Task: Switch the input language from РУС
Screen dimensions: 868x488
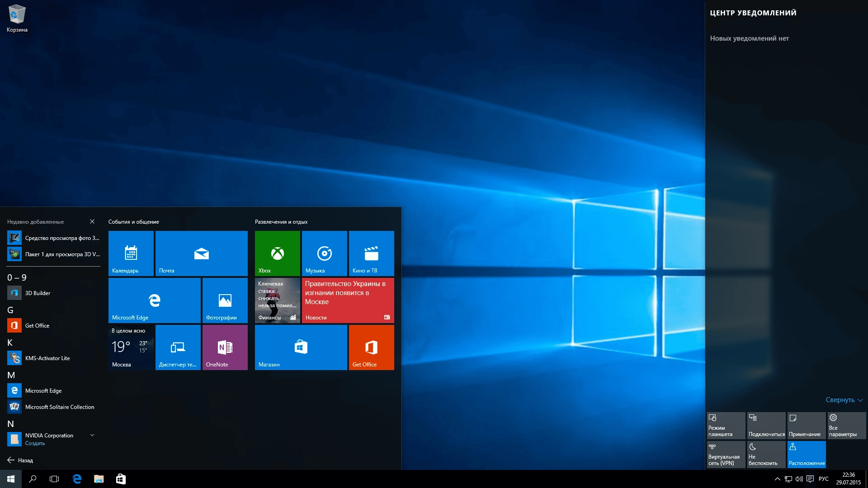Action: (x=824, y=479)
